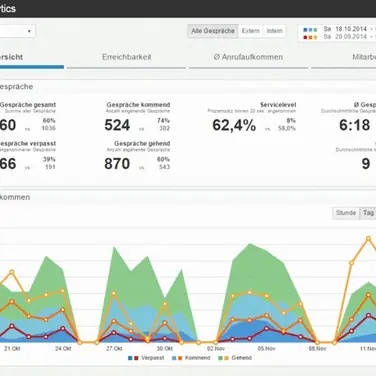Click the light-blue Kommend legend swatch
Viewport: 376px width, 376px height.
coord(174,358)
